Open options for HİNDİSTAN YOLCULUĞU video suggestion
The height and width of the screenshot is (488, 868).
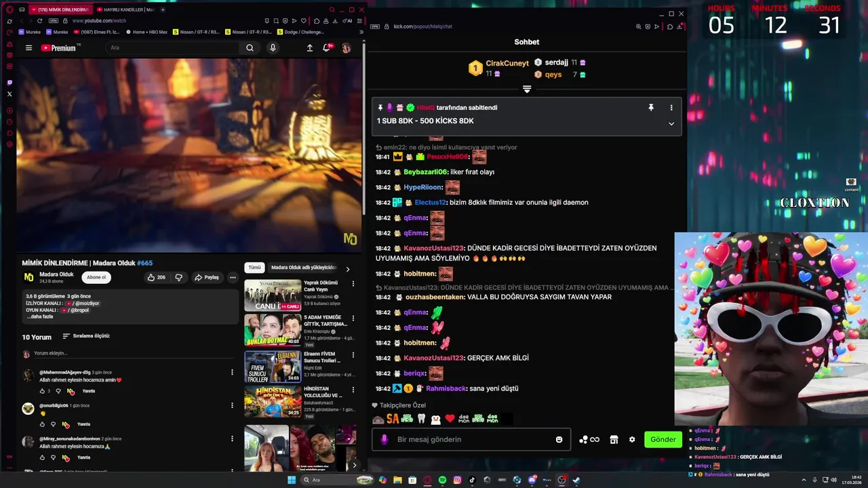point(353,390)
